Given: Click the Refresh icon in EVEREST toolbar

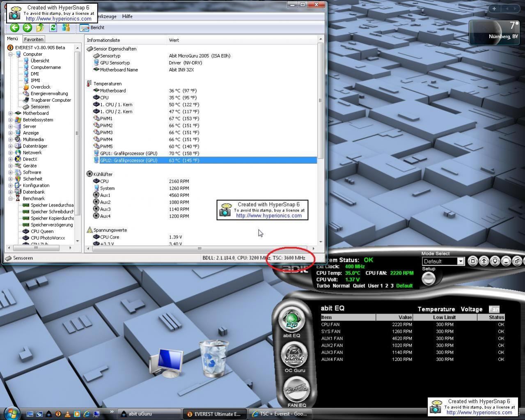Looking at the screenshot, I should point(53,28).
